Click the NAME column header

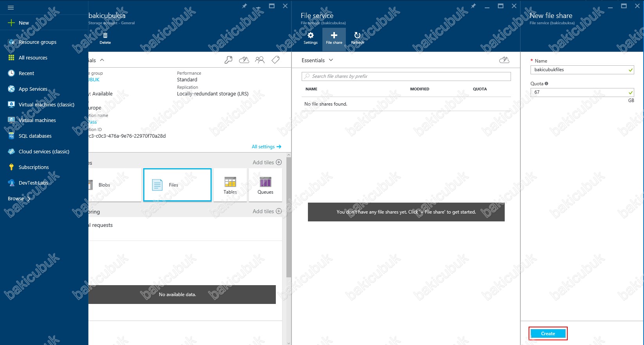click(x=311, y=89)
